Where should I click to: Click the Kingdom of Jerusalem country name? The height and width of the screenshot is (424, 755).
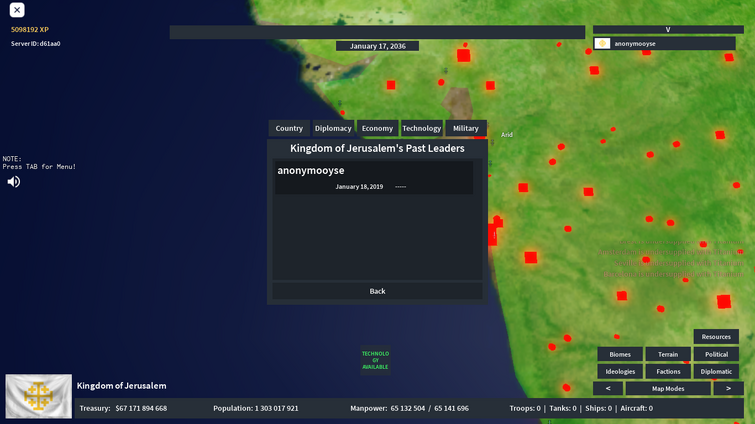click(121, 385)
